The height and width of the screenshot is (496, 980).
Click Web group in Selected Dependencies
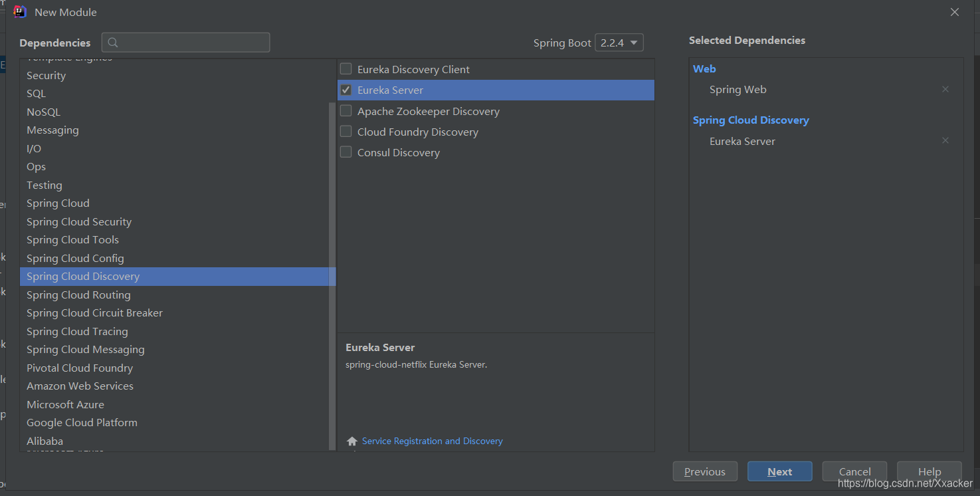[704, 68]
